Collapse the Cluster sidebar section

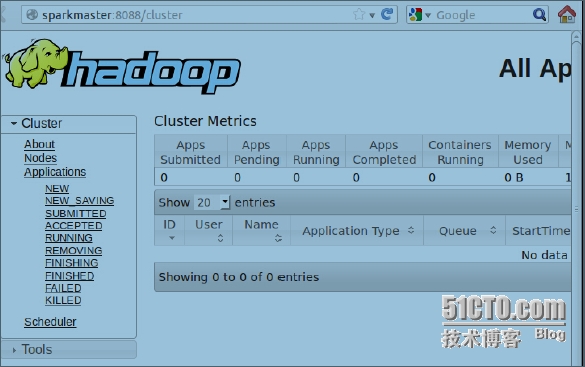69,123
